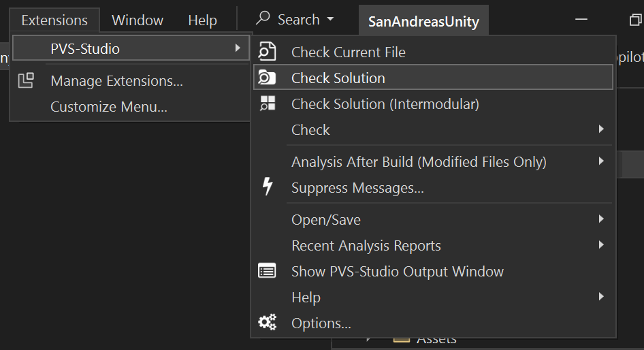
Task: Click the Search magnifier icon
Action: pos(263,18)
